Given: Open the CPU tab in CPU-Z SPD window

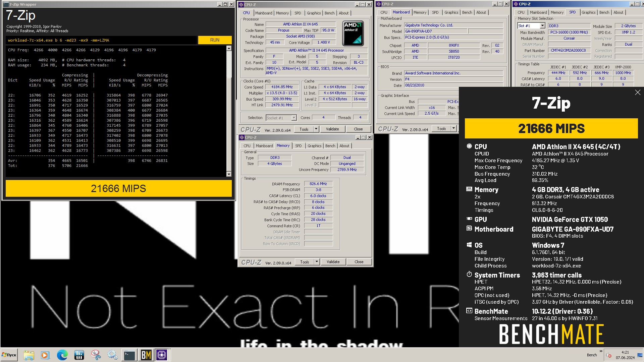Looking at the screenshot, I should [x=521, y=12].
